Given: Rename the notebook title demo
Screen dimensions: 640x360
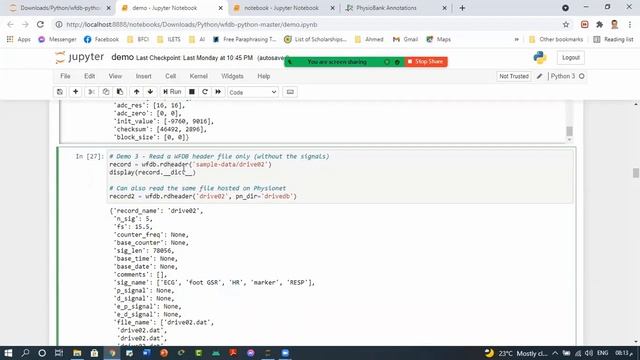Looking at the screenshot, I should [x=122, y=57].
